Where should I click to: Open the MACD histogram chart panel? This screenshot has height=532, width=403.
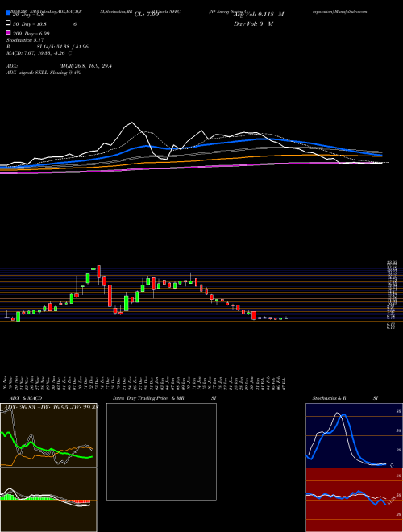click(x=48, y=500)
